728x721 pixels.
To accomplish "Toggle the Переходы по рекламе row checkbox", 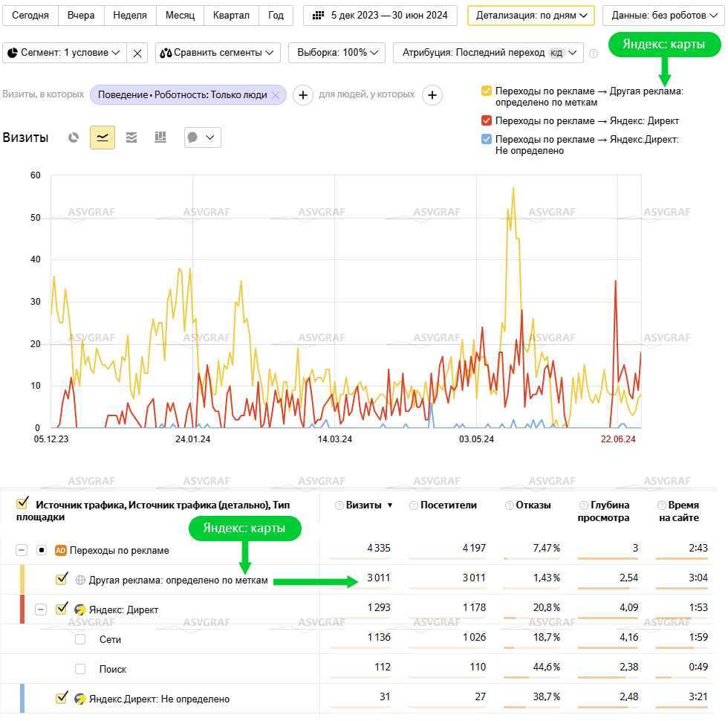I will pyautogui.click(x=42, y=551).
